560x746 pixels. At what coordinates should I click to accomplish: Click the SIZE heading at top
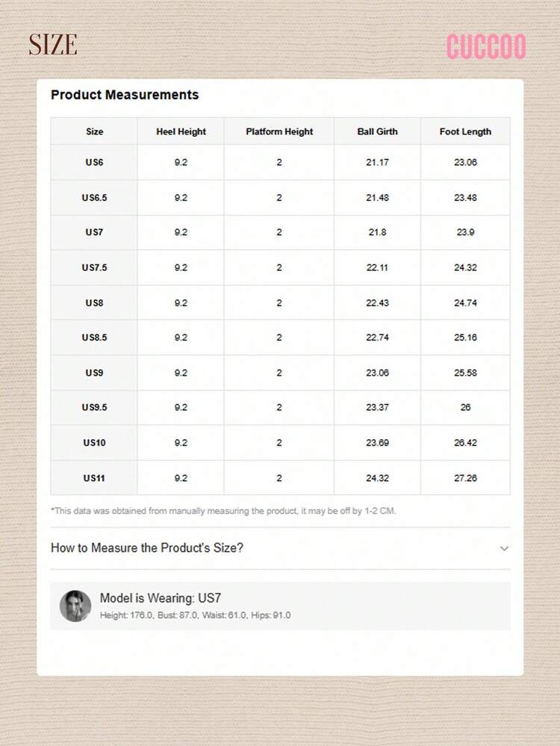click(53, 45)
